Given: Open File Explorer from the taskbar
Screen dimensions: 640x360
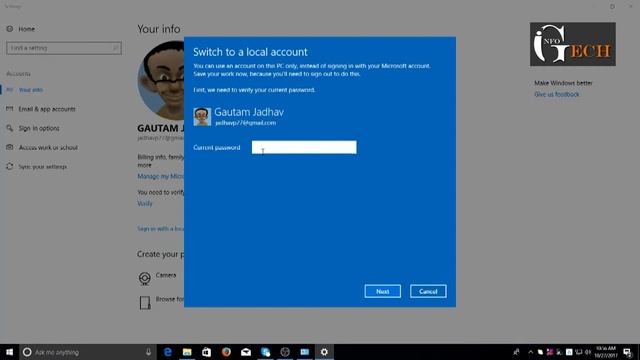Looking at the screenshot, I should pos(187,352).
